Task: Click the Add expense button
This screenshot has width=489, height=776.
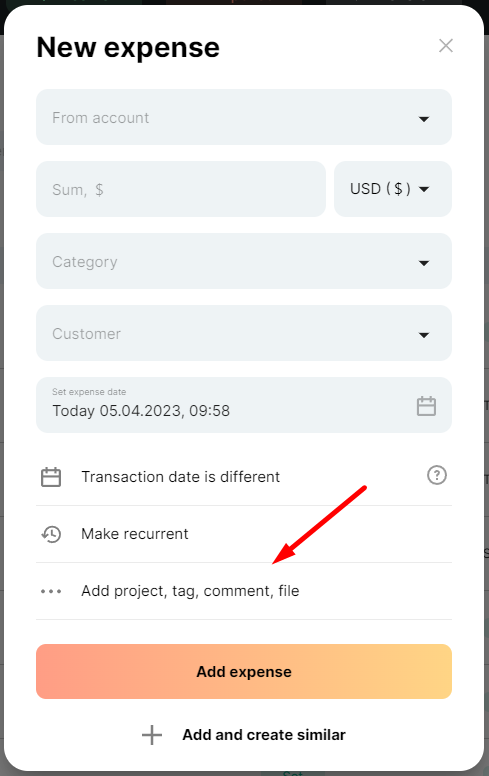Action: click(244, 672)
